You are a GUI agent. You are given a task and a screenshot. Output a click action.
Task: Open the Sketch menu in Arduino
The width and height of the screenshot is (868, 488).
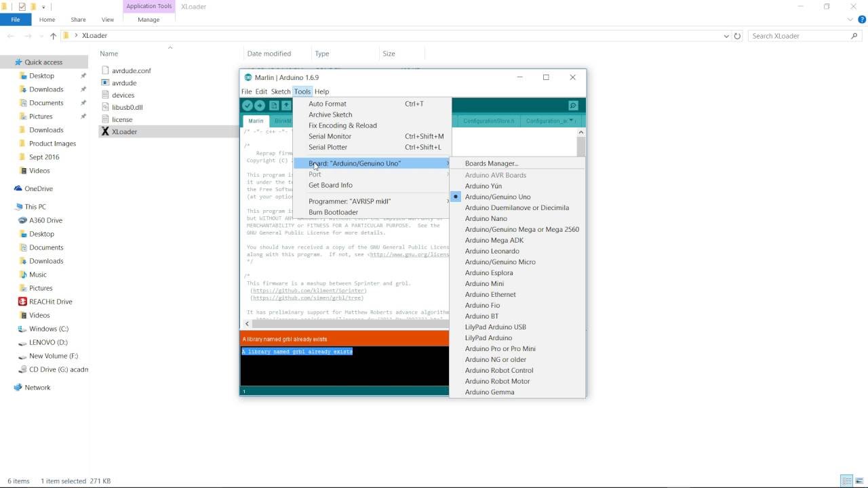pos(281,91)
